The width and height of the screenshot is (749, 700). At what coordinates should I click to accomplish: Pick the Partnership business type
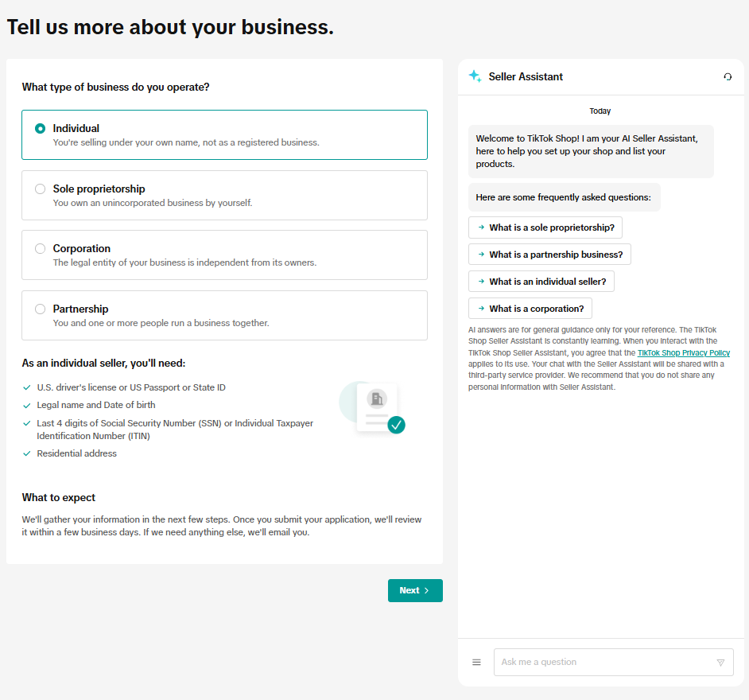point(41,309)
